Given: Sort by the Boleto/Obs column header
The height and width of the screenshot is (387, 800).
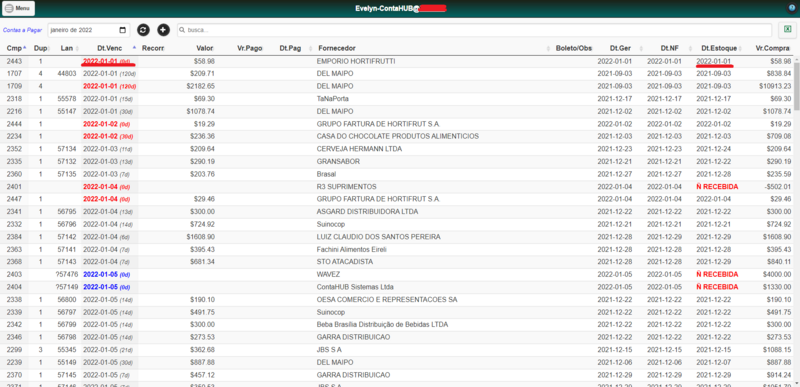Looking at the screenshot, I should point(574,48).
